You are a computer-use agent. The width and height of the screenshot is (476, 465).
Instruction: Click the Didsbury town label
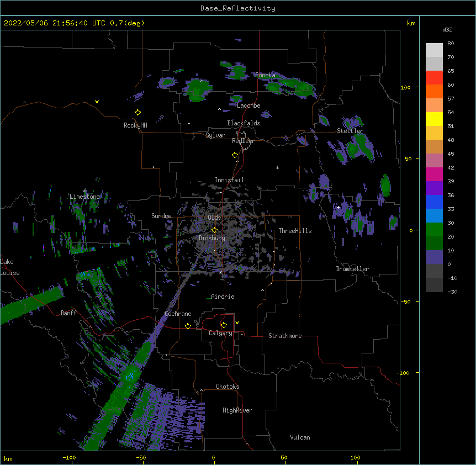(x=212, y=238)
